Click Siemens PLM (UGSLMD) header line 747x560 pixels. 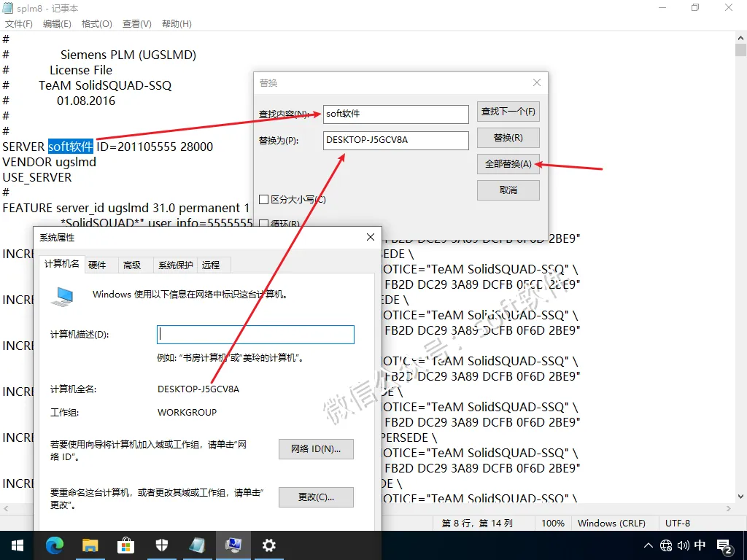[x=128, y=55]
